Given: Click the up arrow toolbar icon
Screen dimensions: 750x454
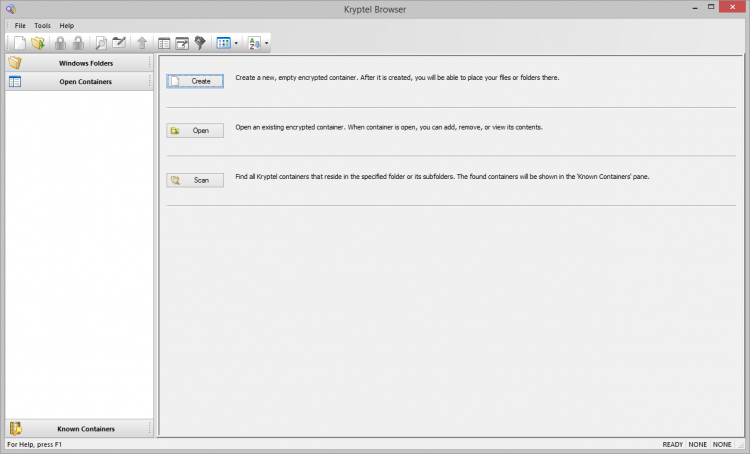Looking at the screenshot, I should click(142, 43).
